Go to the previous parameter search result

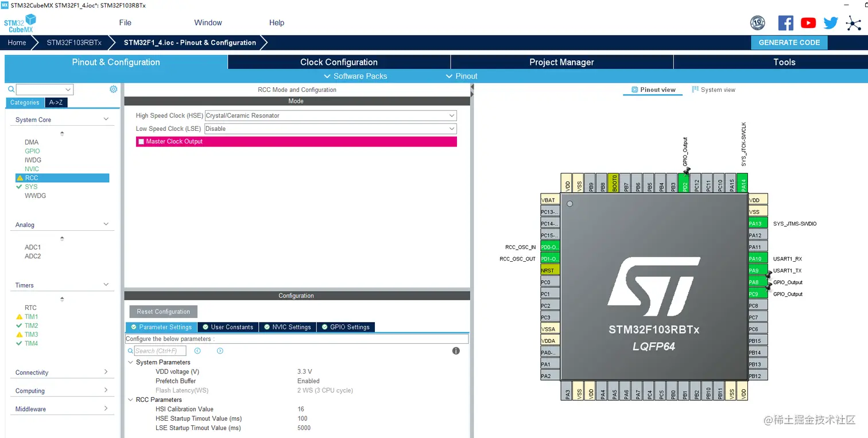[x=197, y=351]
